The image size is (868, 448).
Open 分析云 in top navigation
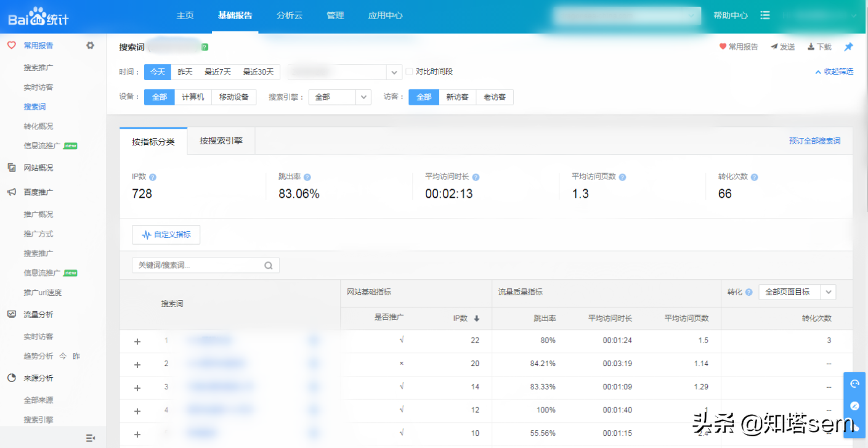(290, 15)
